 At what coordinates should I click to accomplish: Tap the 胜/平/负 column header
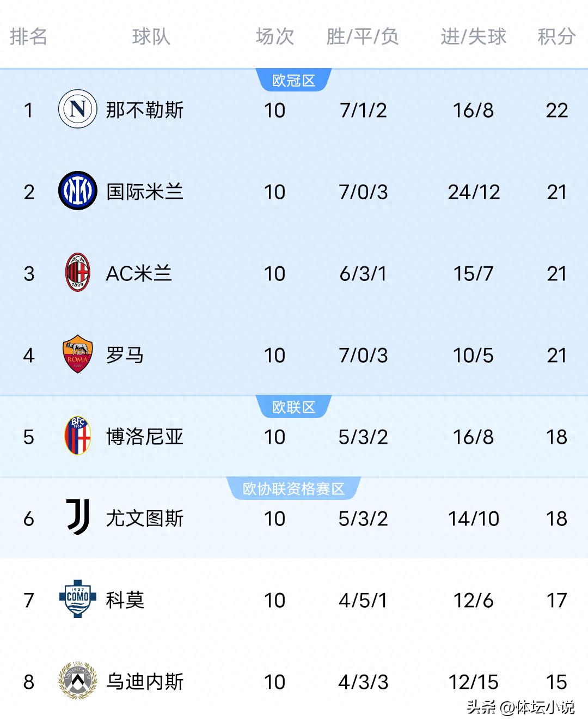point(363,36)
